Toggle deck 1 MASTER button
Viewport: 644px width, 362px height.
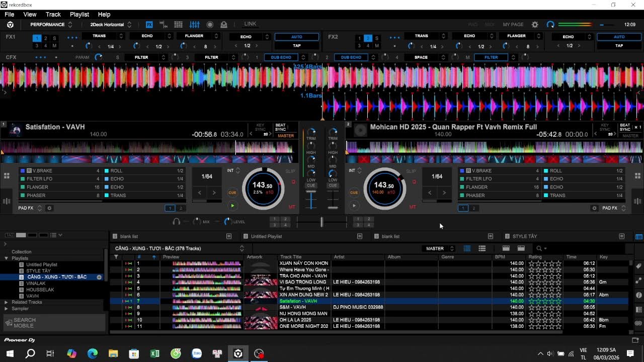[286, 136]
